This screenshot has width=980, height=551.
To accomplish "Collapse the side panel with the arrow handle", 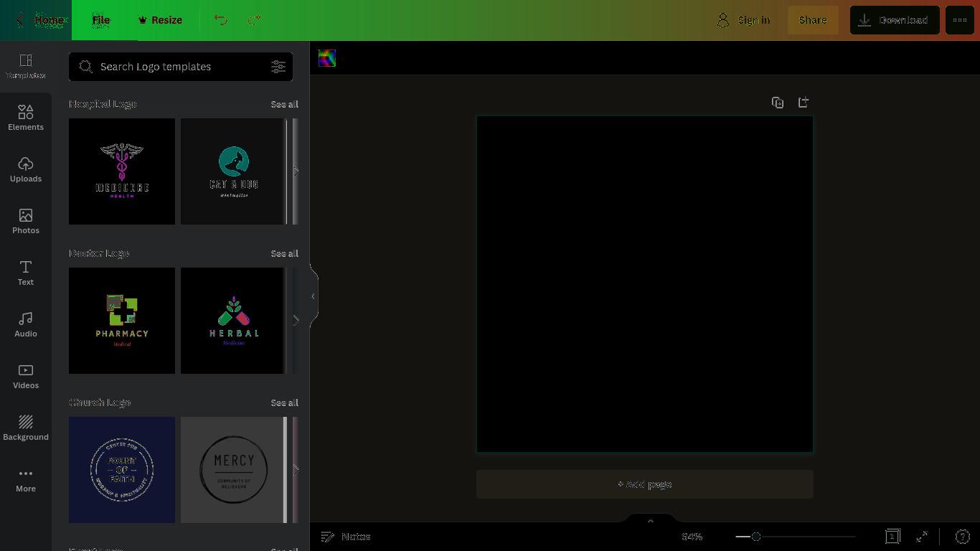I will (x=314, y=296).
